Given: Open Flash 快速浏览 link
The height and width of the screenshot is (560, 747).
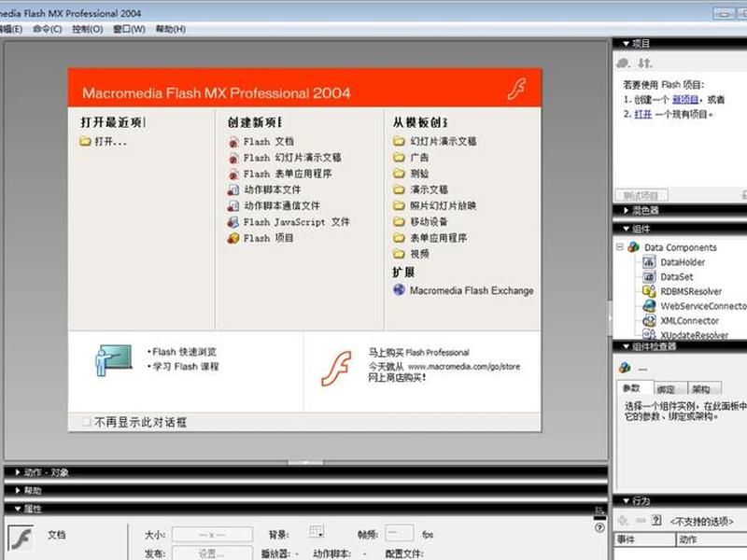Looking at the screenshot, I should point(184,352).
